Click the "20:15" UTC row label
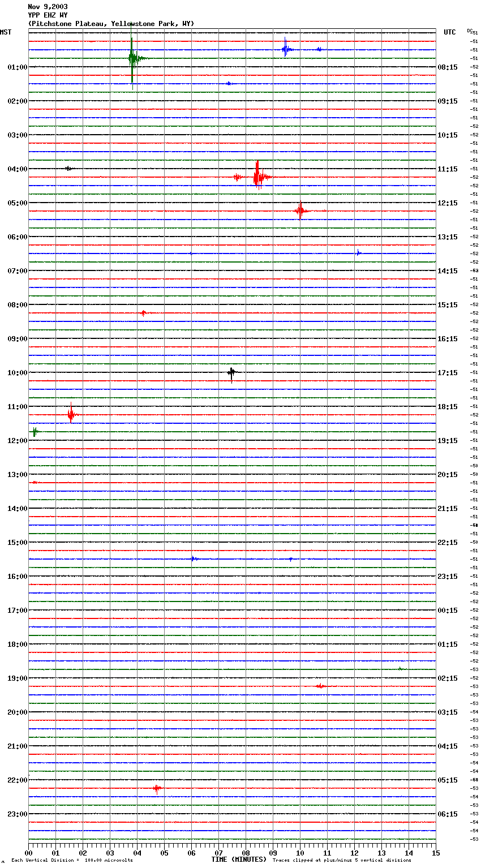 (x=448, y=474)
